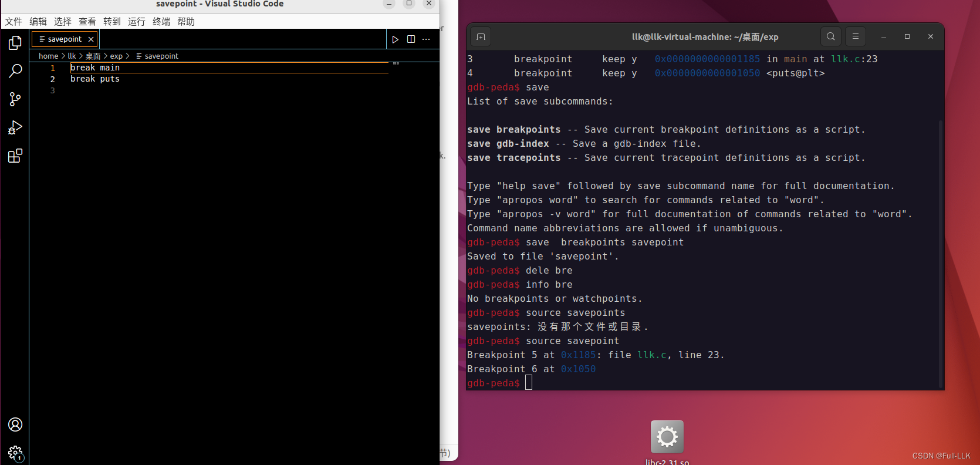Click the Run file play icon

point(396,39)
